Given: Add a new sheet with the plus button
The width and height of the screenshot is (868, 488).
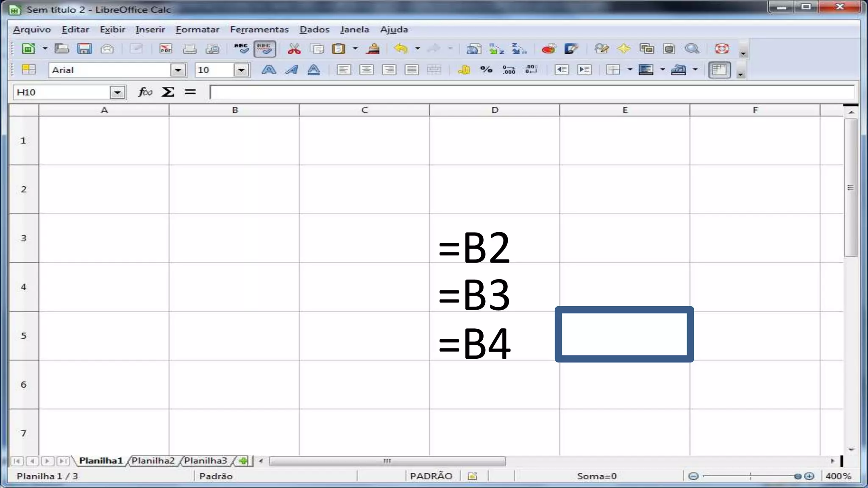Looking at the screenshot, I should coord(243,460).
